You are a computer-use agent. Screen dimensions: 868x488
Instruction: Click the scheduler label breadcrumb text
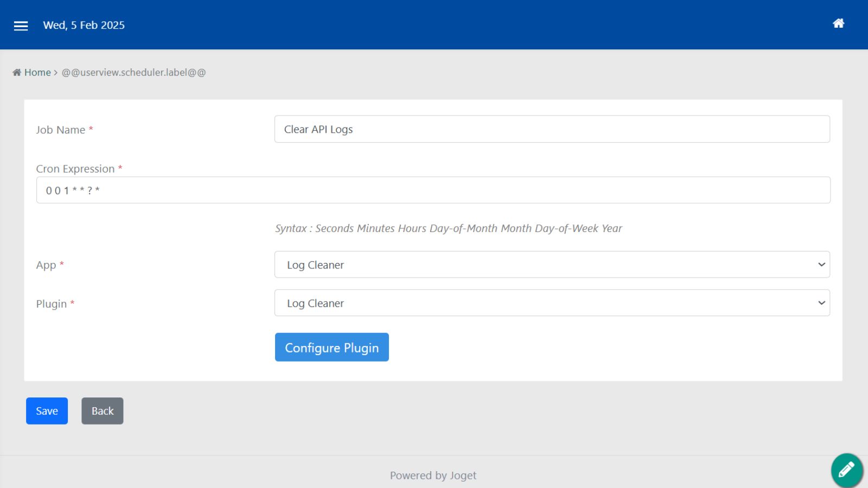[133, 73]
